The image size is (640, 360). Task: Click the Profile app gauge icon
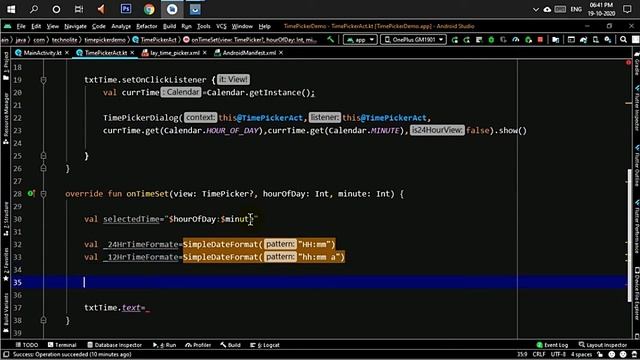click(x=516, y=40)
